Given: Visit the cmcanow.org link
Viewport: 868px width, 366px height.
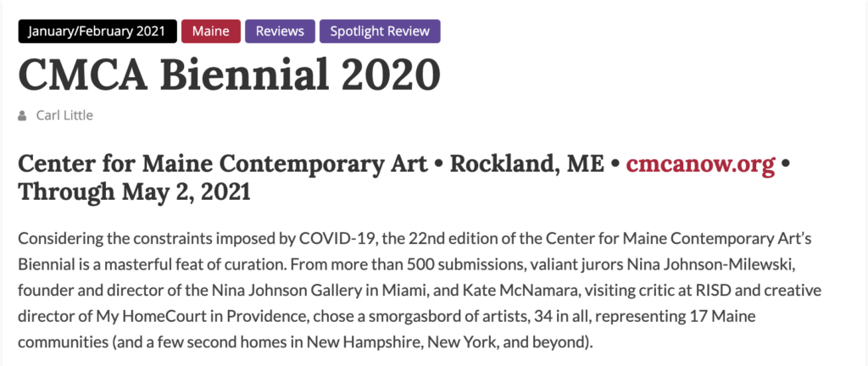Looking at the screenshot, I should (x=700, y=164).
